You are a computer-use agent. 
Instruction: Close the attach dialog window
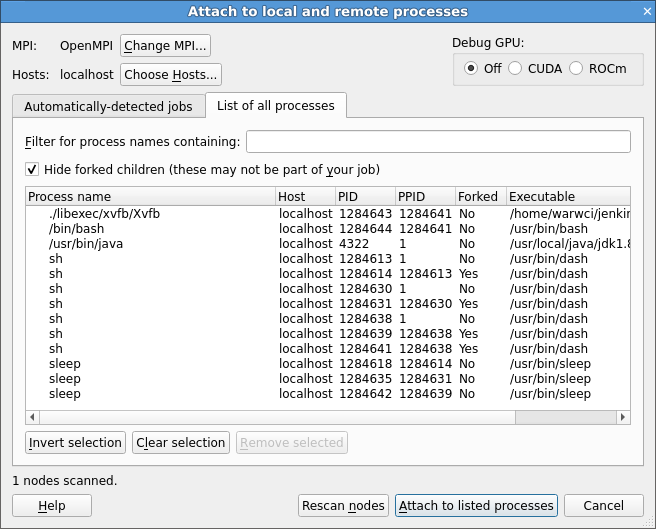pos(647,11)
